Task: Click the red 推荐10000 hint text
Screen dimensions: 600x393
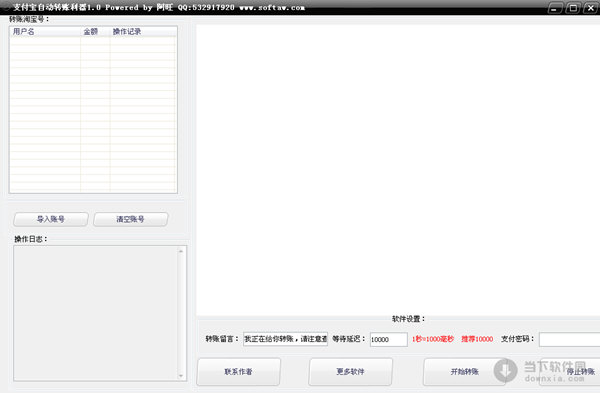Action: pos(477,339)
